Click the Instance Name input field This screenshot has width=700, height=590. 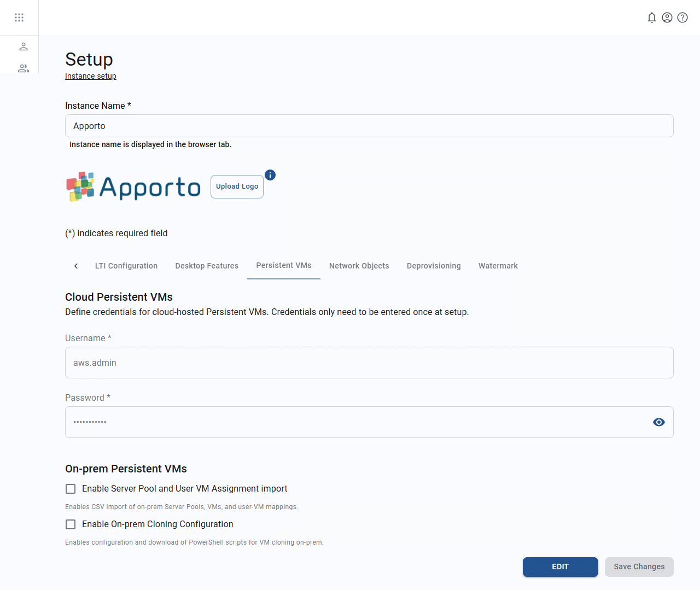click(x=369, y=126)
